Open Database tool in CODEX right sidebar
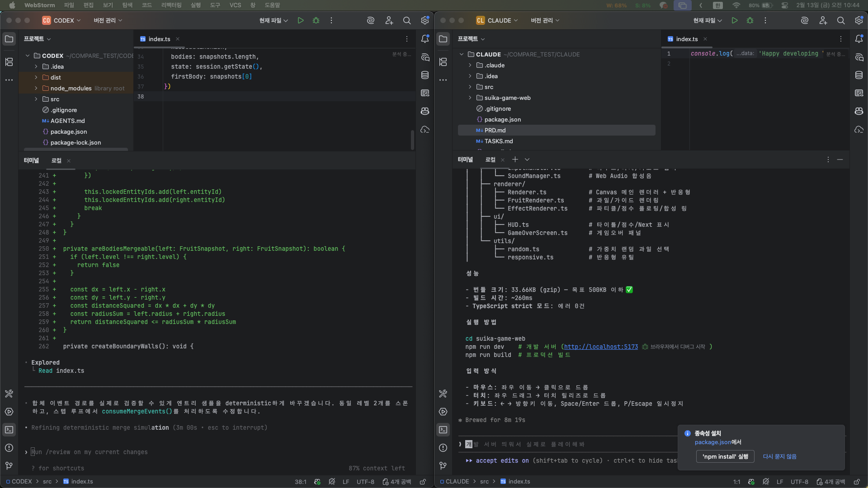 tap(425, 75)
